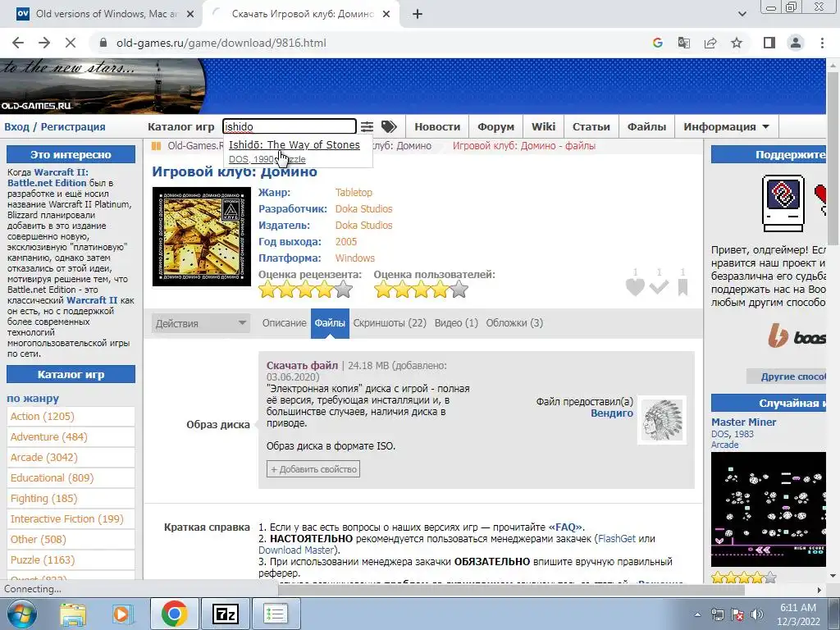The image size is (840, 630).
Task: Switch to Видео (1) tab
Action: (x=456, y=323)
